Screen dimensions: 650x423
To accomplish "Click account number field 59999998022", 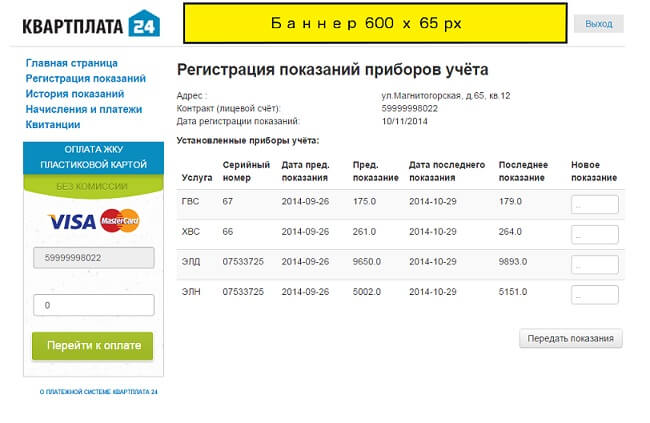I will point(94,258).
